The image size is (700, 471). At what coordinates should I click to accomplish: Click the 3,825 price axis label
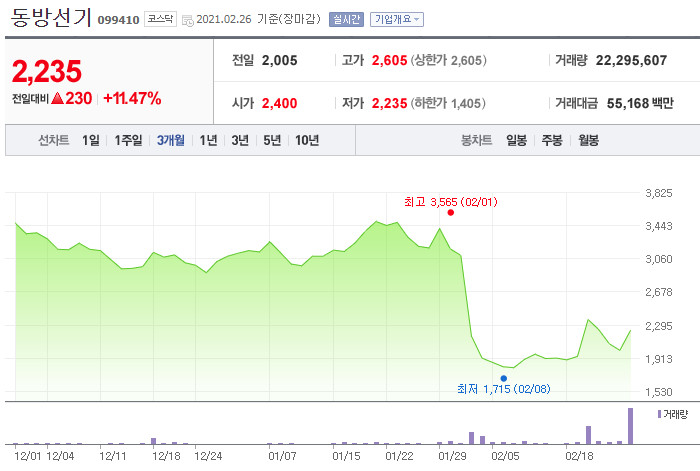(x=659, y=193)
